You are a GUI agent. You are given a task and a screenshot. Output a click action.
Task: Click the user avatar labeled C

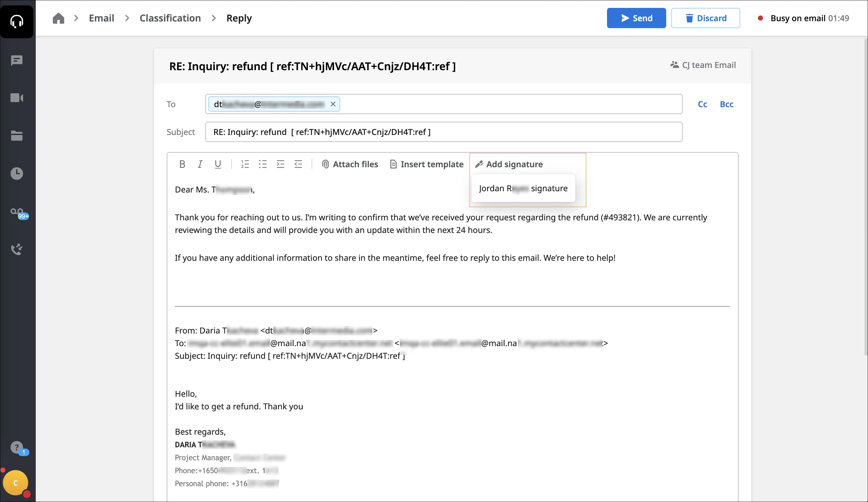(x=15, y=483)
